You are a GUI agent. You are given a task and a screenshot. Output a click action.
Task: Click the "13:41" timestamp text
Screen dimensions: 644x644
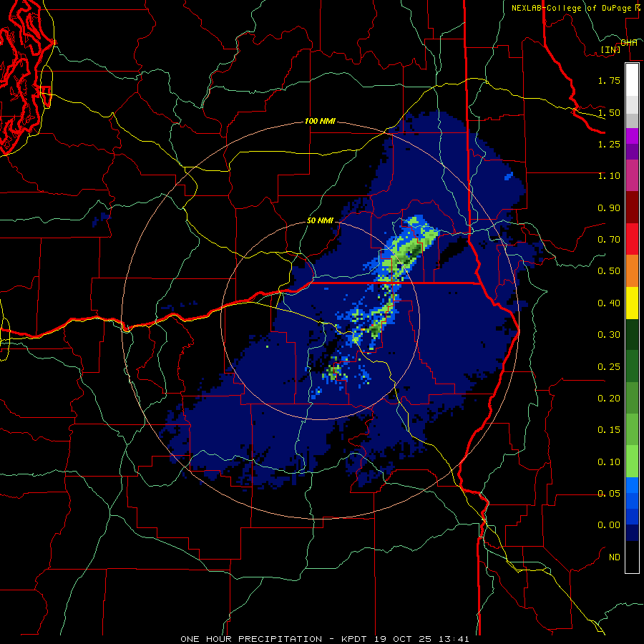[454, 639]
